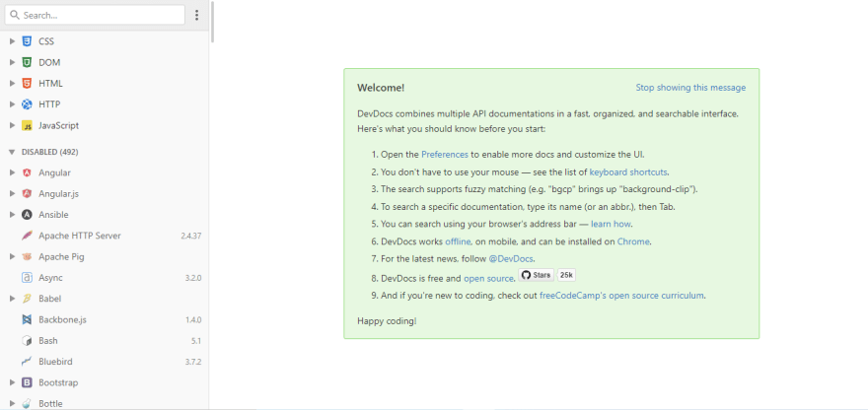The height and width of the screenshot is (410, 868).
Task: Click the CSS documentation icon
Action: click(27, 41)
